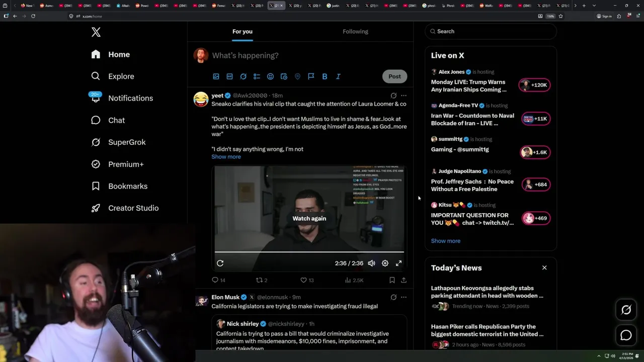Open Notifications with 20+ badge
The height and width of the screenshot is (362, 644).
pyautogui.click(x=122, y=98)
